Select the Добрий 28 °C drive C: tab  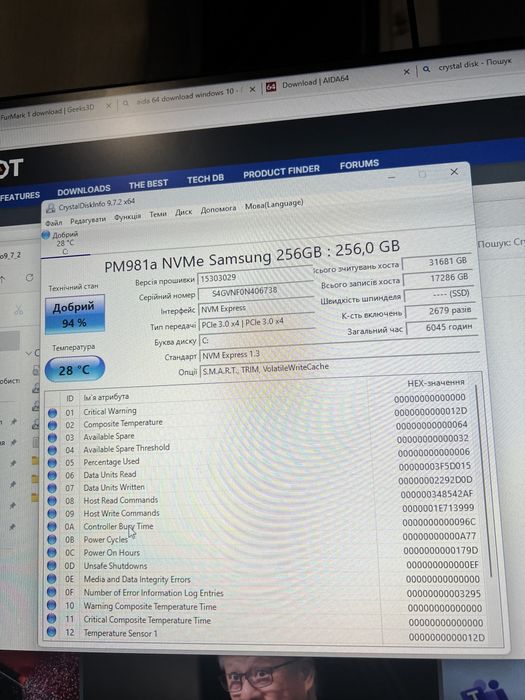pos(65,243)
